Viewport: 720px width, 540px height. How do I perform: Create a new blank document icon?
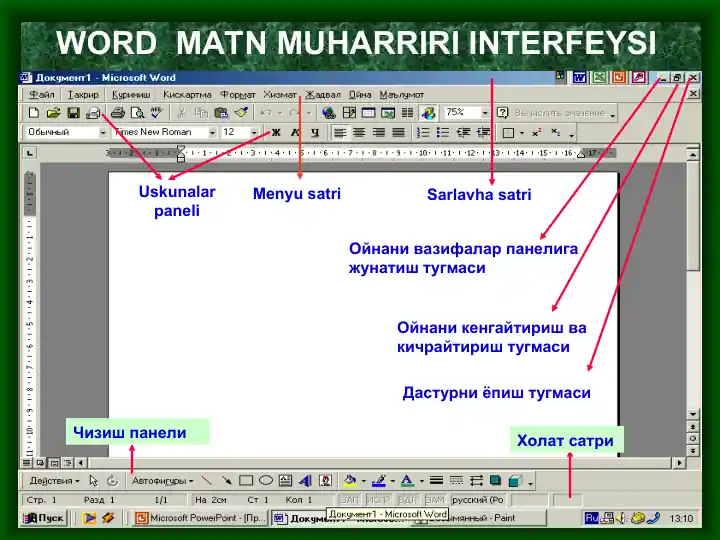(x=34, y=112)
